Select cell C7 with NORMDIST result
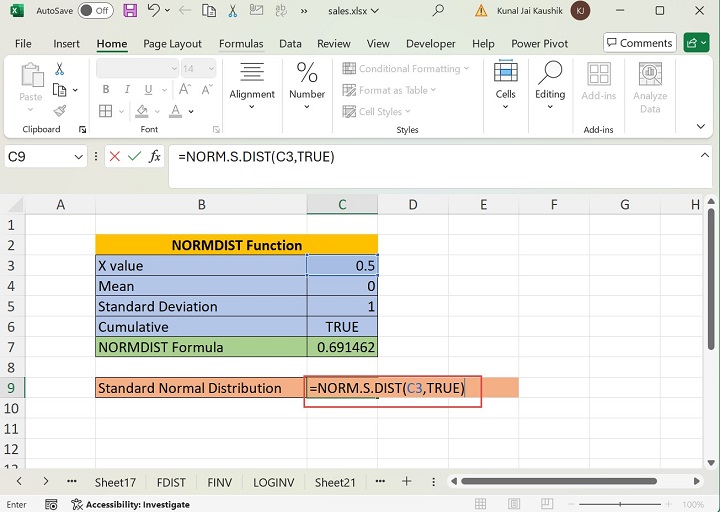720x512 pixels. pyautogui.click(x=342, y=347)
